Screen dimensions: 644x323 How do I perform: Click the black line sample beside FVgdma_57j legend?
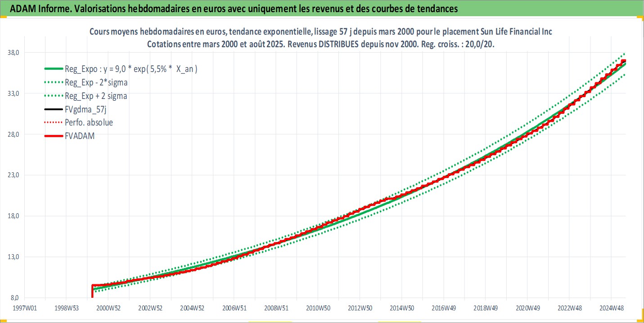tap(54, 109)
